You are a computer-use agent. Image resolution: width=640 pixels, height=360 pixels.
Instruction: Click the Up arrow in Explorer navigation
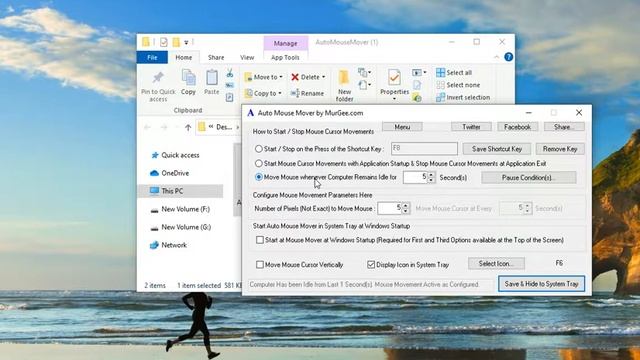188,127
